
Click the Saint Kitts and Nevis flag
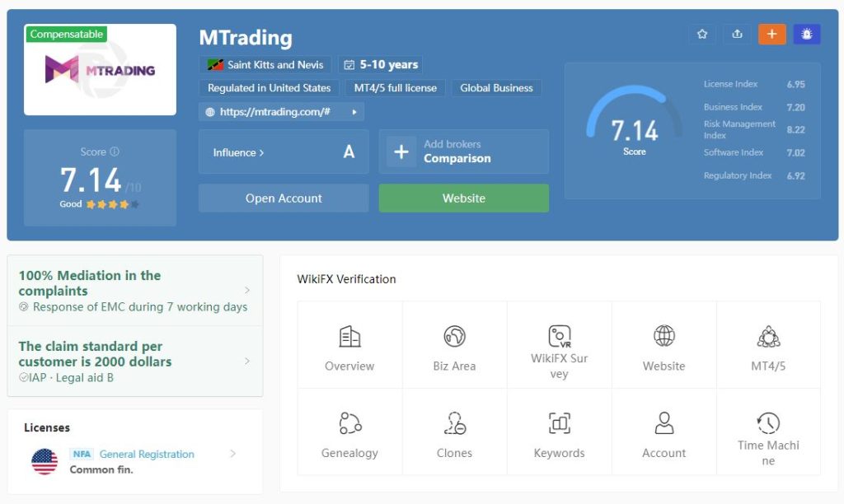coord(215,65)
